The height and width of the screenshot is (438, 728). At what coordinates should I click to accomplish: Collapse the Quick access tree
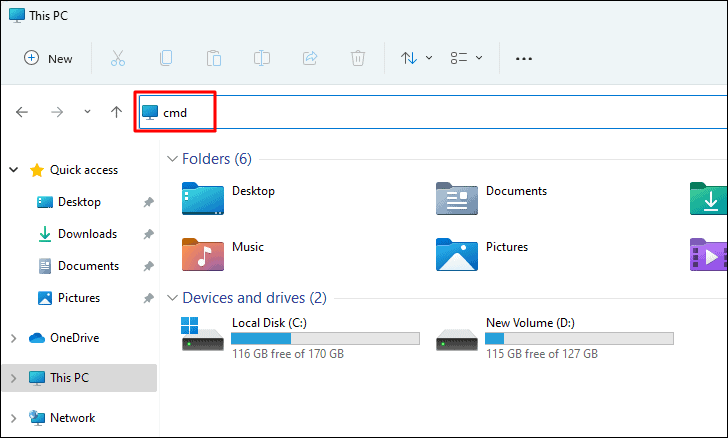click(x=14, y=170)
